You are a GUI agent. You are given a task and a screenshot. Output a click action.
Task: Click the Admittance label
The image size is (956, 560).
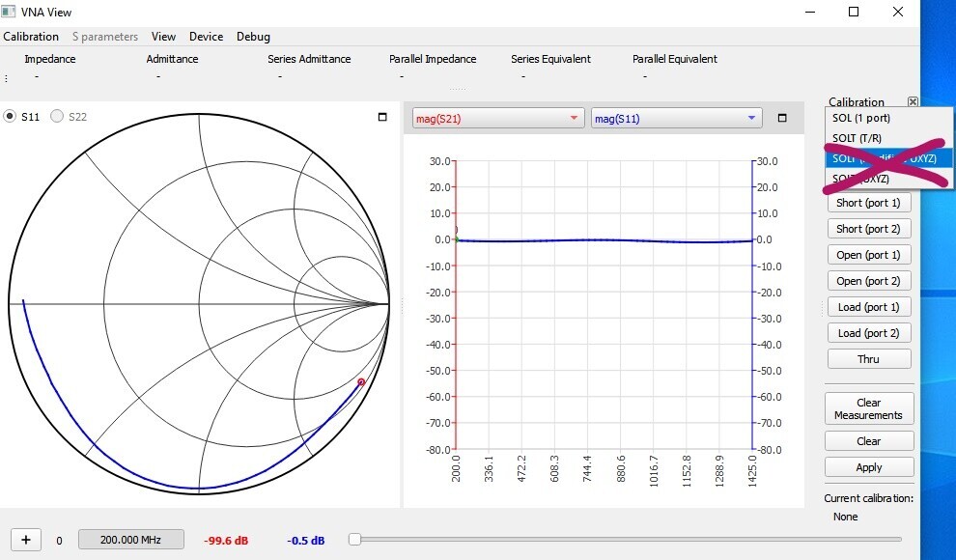(x=172, y=59)
